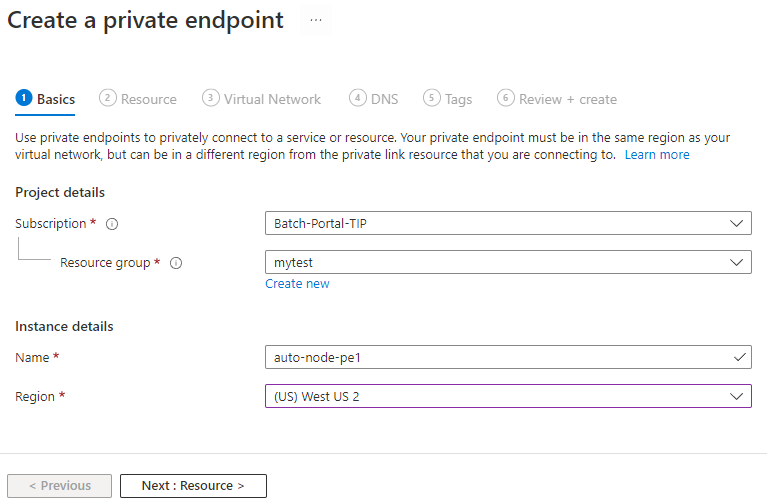Expand the Region dropdown
The width and height of the screenshot is (767, 503).
click(x=508, y=396)
